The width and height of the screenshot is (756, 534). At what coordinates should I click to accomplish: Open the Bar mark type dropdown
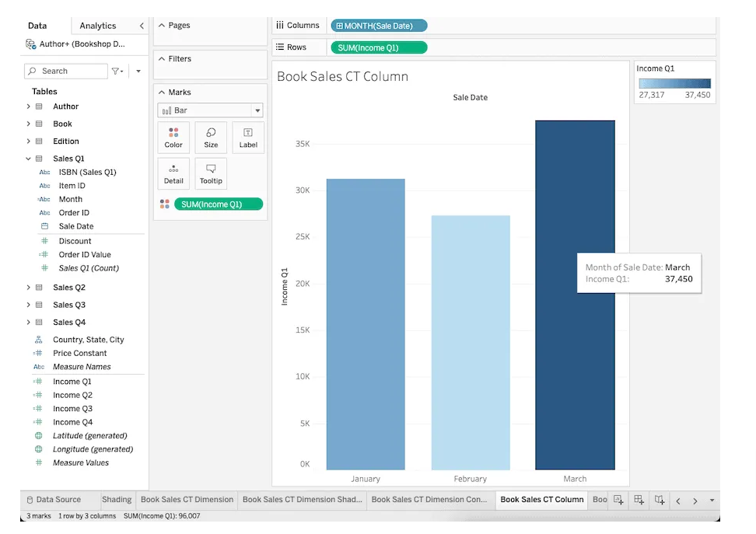210,110
